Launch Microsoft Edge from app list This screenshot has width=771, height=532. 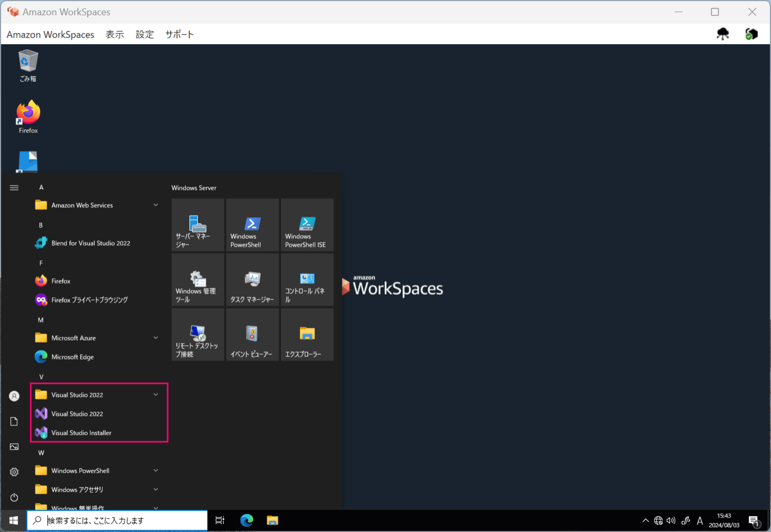pos(97,357)
